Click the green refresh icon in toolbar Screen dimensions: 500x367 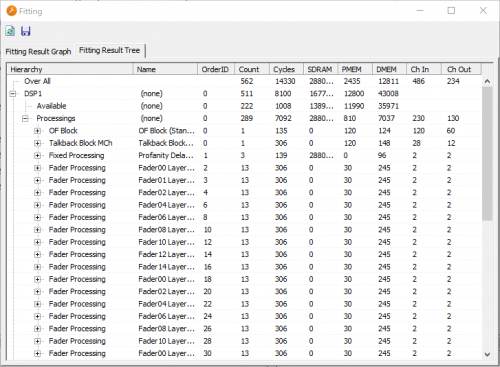(x=10, y=31)
